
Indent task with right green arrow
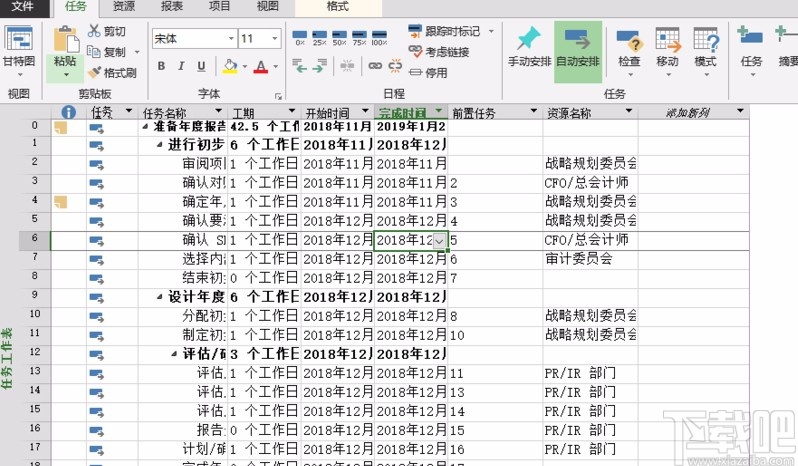pyautogui.click(x=319, y=66)
